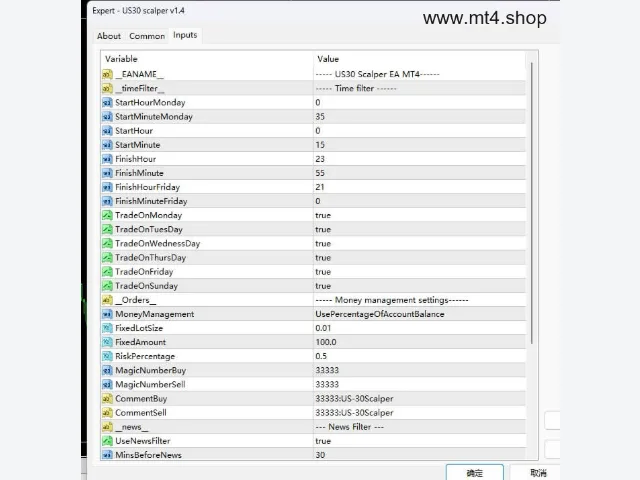Select the _news_ variable row
Image resolution: width=640 pixels, height=480 pixels.
point(313,427)
